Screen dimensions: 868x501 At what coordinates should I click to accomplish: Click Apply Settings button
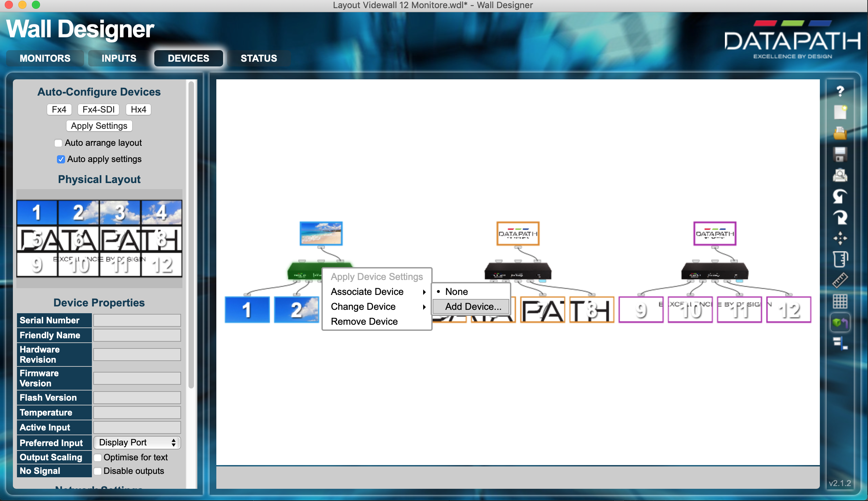[99, 126]
